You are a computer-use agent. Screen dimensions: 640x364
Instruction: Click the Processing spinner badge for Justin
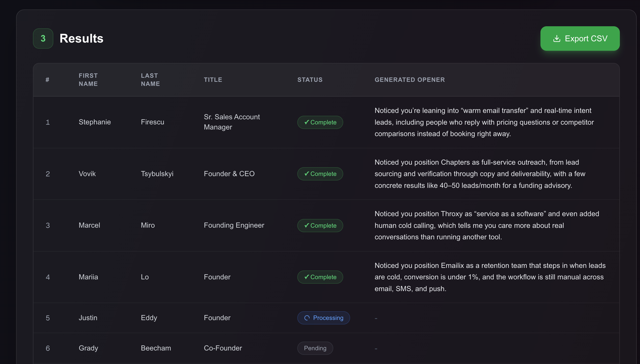point(323,318)
